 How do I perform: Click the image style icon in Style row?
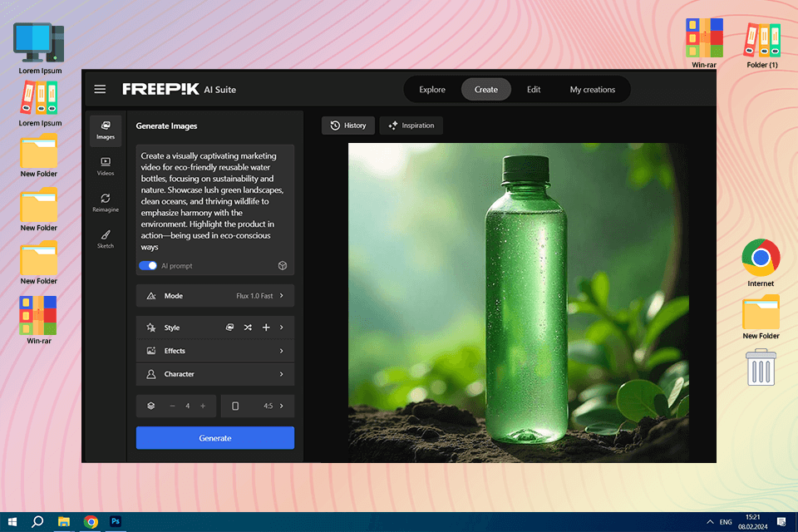(x=229, y=328)
